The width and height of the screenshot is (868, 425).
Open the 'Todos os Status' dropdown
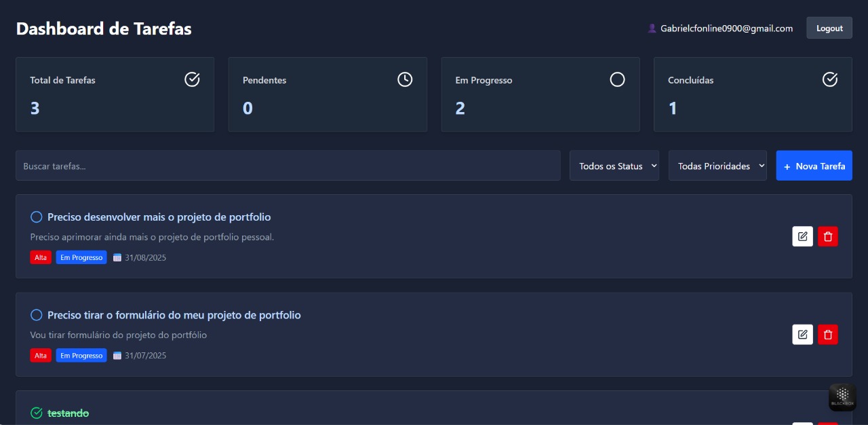click(614, 166)
